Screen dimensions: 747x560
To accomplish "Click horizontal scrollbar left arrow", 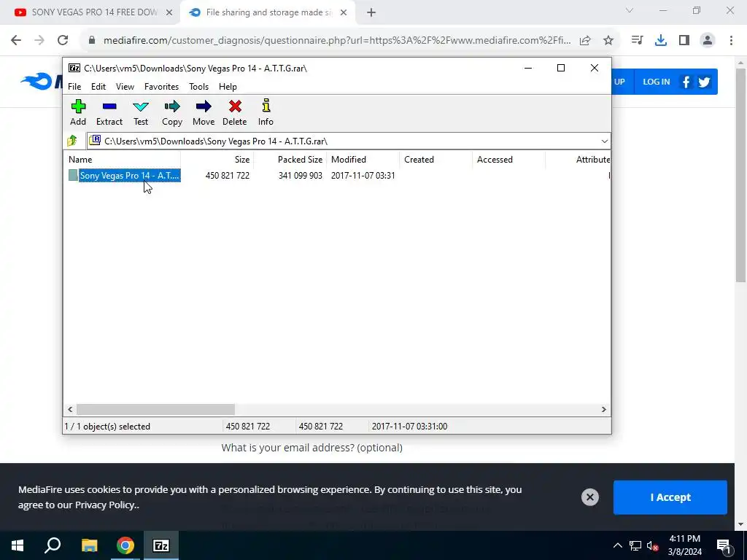I will (71, 410).
